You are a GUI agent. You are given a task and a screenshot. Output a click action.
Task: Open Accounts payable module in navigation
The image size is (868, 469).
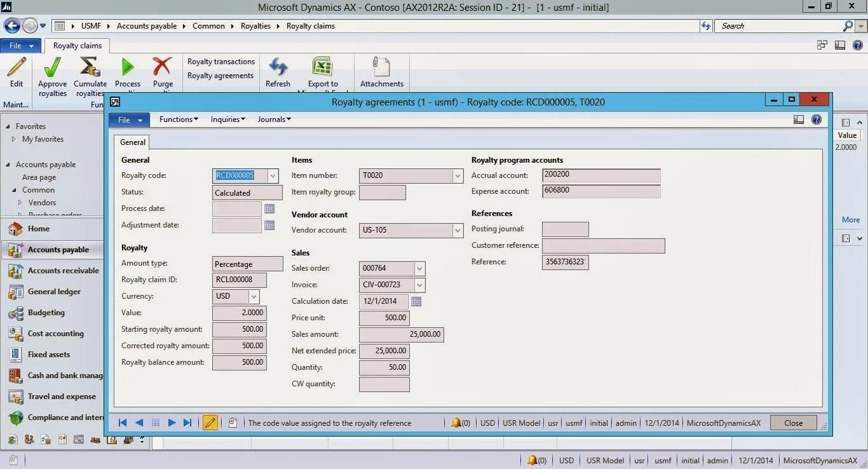coord(51,250)
